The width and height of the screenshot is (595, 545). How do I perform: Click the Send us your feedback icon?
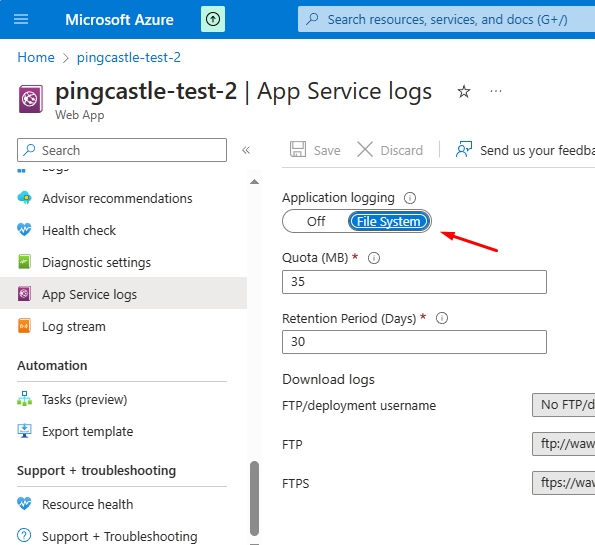(464, 150)
